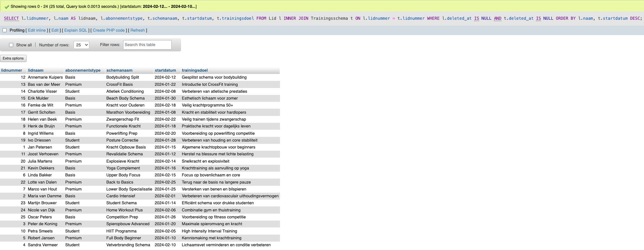
Task: Click the first IS keyword in query
Action: (477, 18)
